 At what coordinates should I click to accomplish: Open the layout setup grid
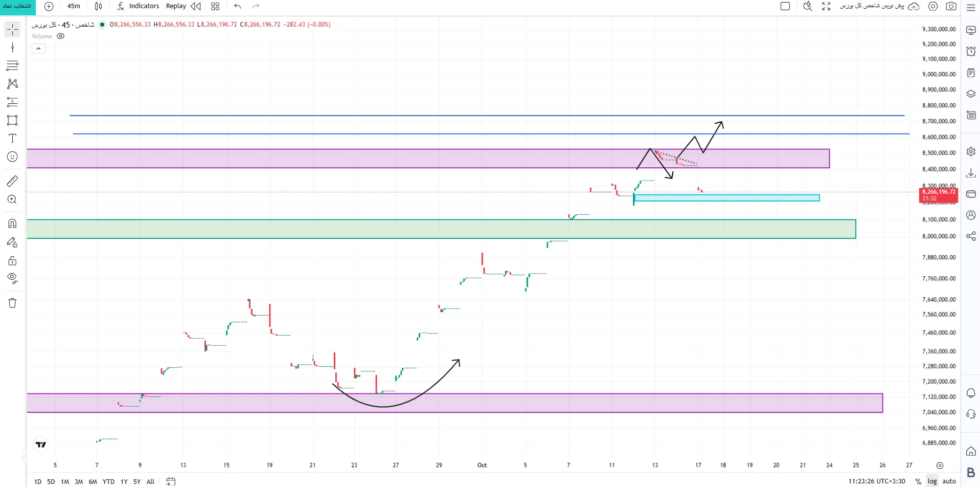(215, 6)
